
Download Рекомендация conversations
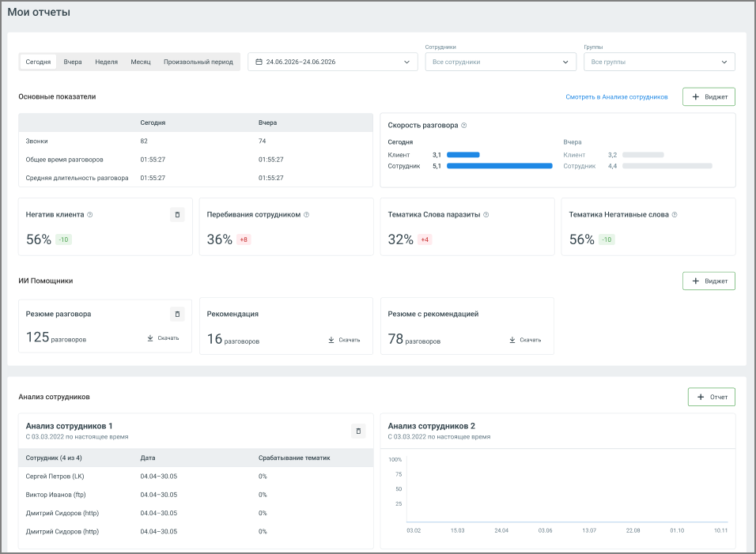point(344,340)
